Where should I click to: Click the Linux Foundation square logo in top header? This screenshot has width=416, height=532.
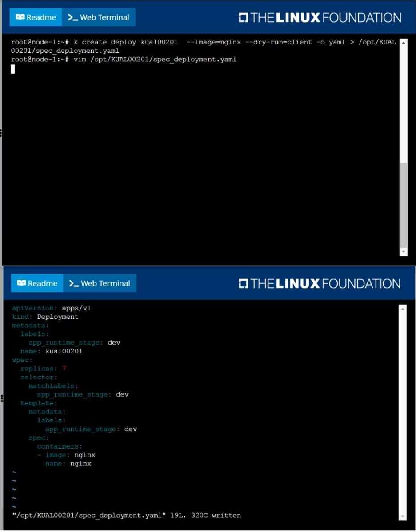coord(244,18)
